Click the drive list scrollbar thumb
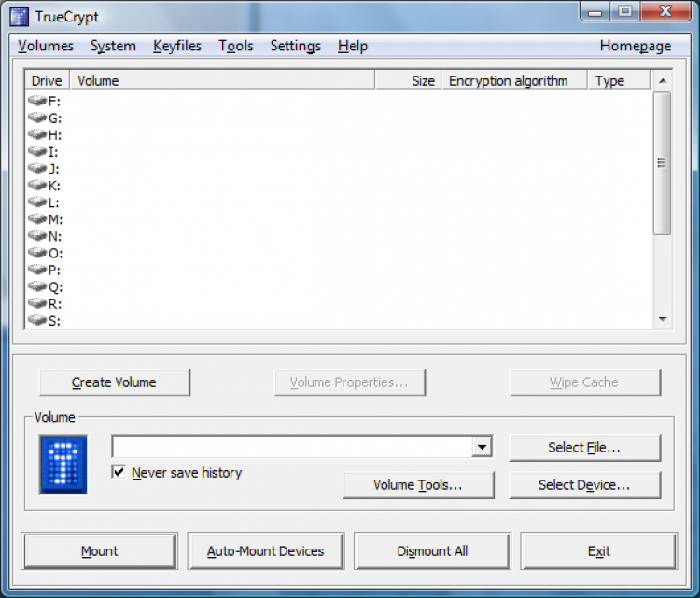The height and width of the screenshot is (598, 700). (x=662, y=163)
